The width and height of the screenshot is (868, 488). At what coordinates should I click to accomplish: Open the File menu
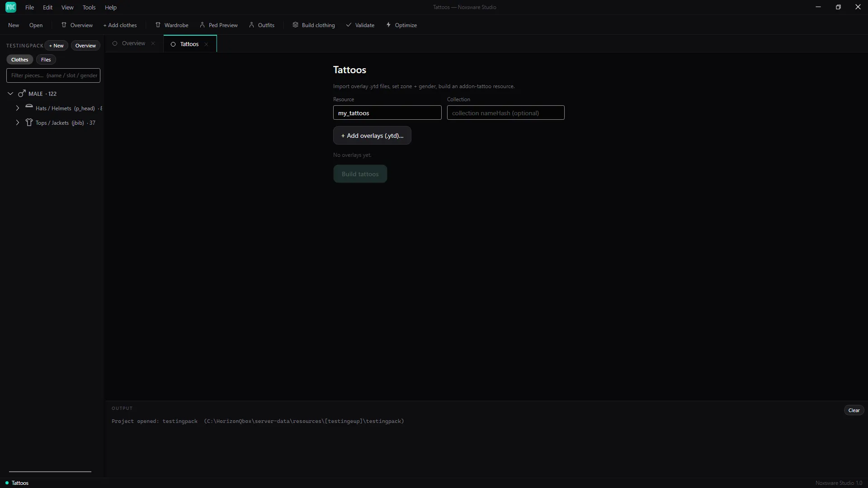pyautogui.click(x=29, y=7)
